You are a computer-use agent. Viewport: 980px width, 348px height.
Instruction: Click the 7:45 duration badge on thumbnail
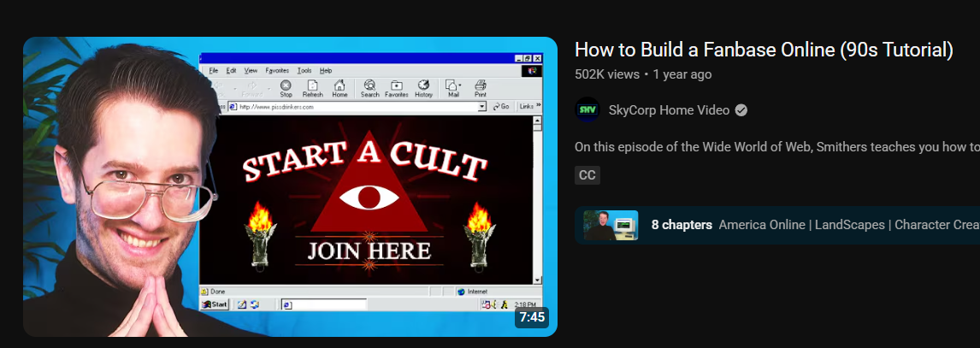(532, 316)
